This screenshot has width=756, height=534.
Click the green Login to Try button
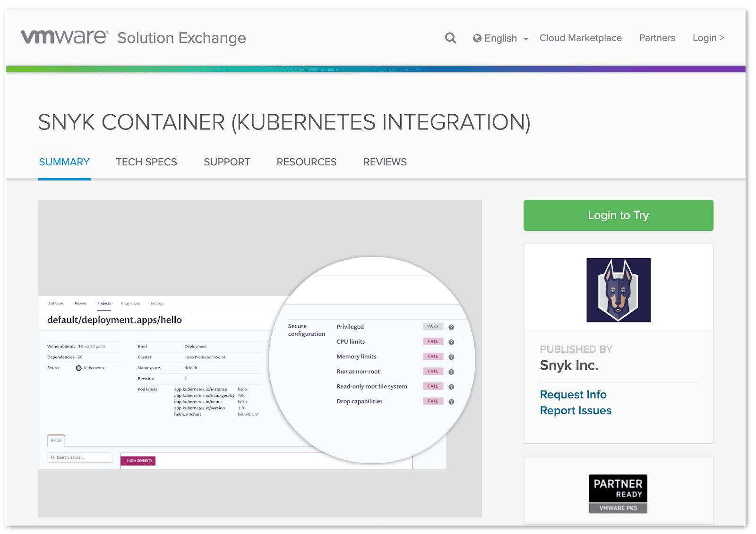pos(618,215)
